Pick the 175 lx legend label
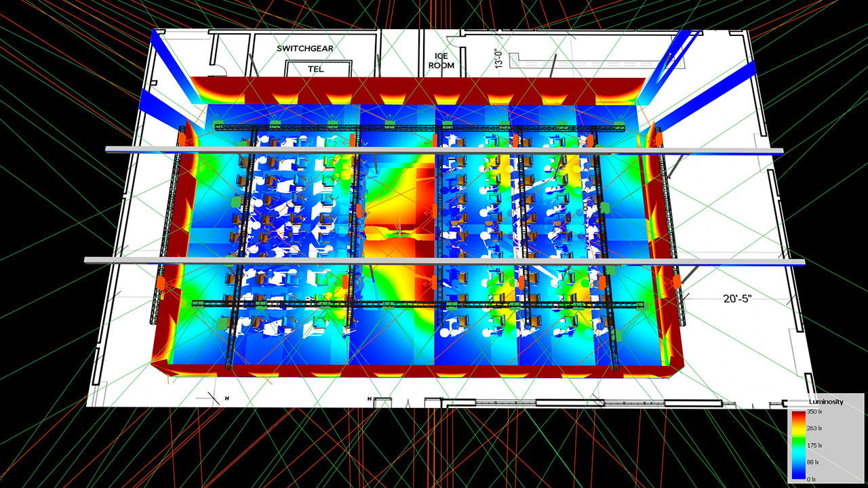This screenshot has height=488, width=868. point(814,445)
